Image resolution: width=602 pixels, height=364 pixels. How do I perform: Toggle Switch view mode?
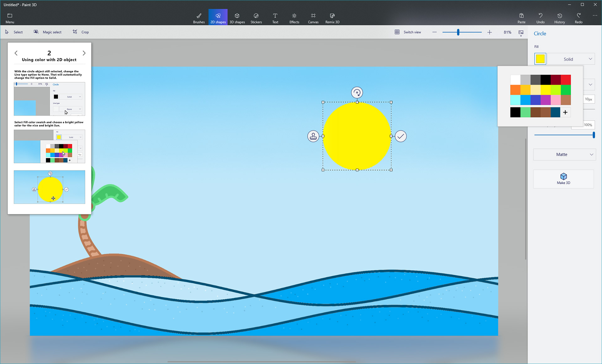(408, 32)
